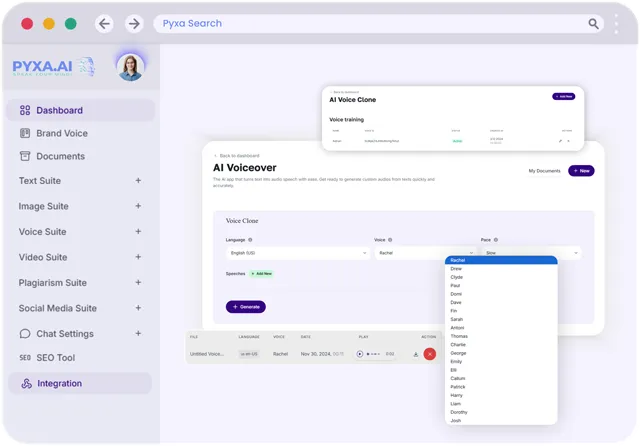The image size is (640, 446).
Task: Click the Documents archive icon
Action: [25, 156]
